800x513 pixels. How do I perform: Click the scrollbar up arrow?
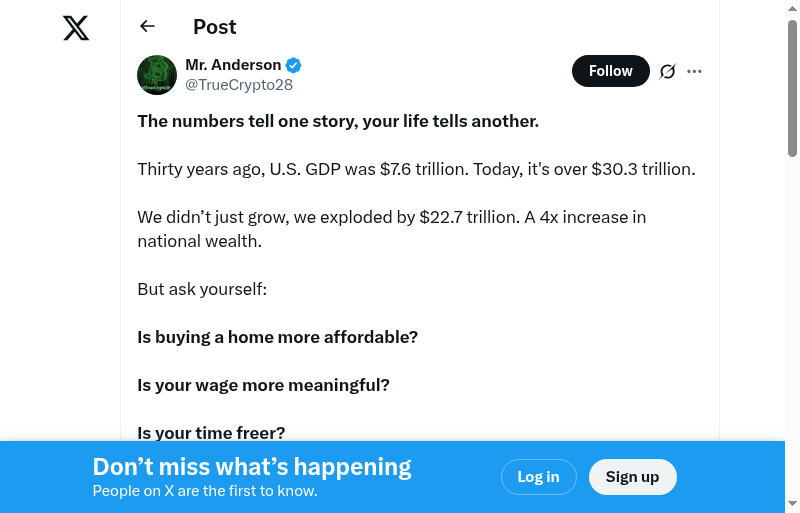click(792, 9)
